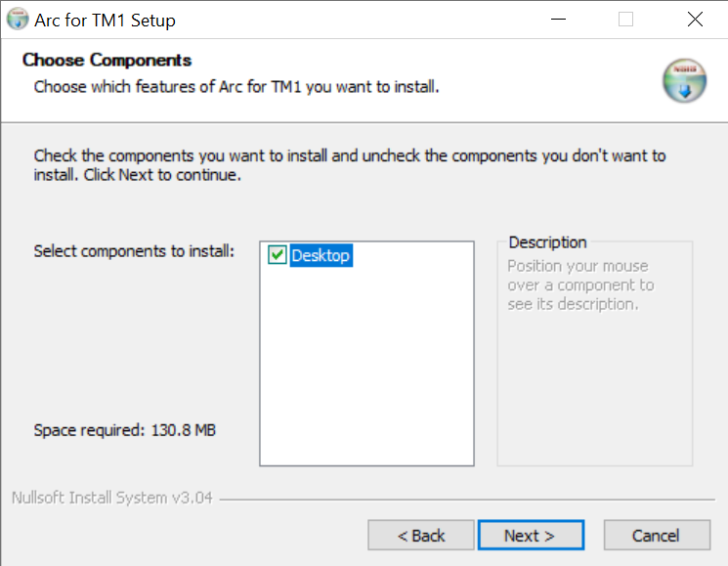Click the "Space required: 130.8 MB" text

pyautogui.click(x=124, y=429)
